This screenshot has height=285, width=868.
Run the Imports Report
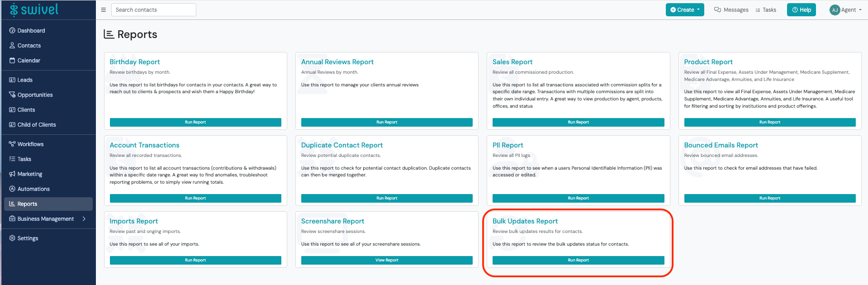point(195,260)
